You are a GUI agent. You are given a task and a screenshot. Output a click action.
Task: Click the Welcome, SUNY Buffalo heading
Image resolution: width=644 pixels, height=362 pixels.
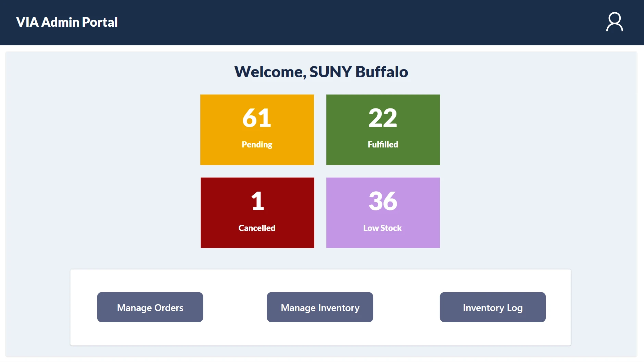pos(321,72)
